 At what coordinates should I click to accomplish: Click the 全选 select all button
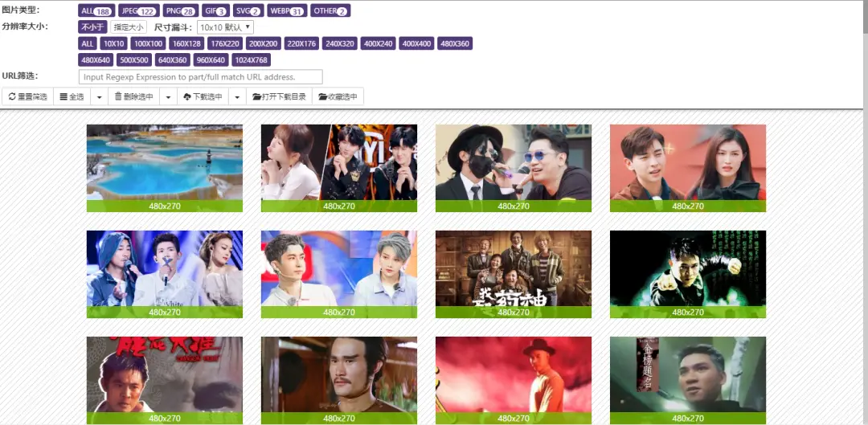pyautogui.click(x=72, y=96)
